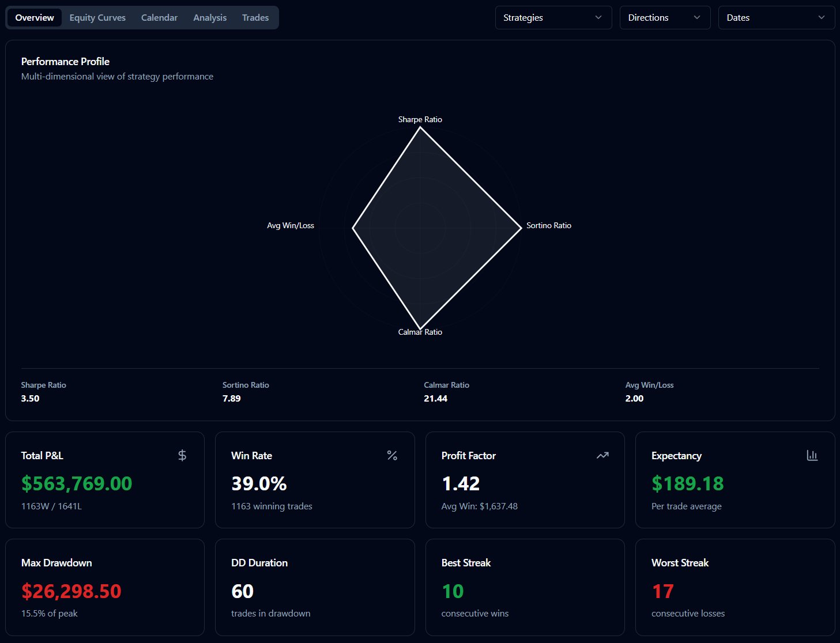Viewport: 840px width, 643px height.
Task: Click the Avg Win/Loss axis label
Action: (x=291, y=225)
